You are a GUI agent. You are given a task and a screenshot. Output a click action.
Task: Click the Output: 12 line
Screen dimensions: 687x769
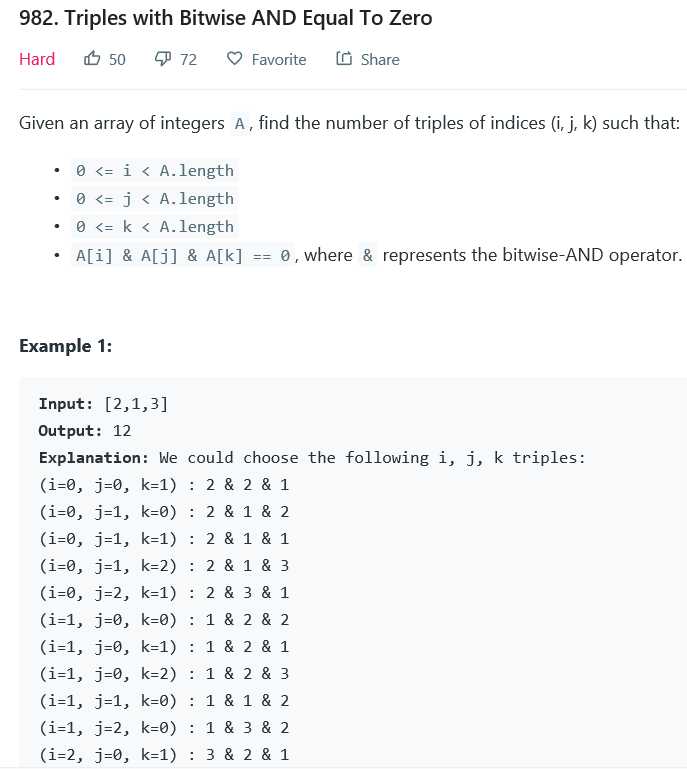pos(84,431)
